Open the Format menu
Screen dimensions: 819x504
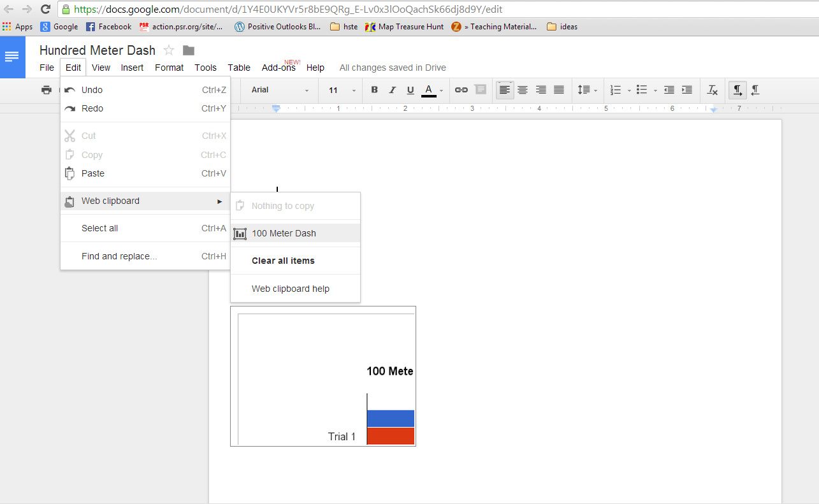click(x=169, y=68)
